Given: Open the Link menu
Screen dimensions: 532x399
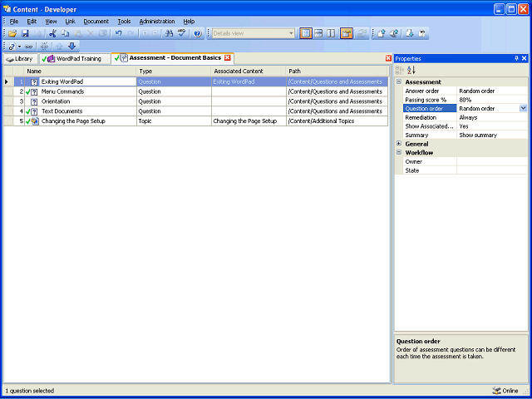Looking at the screenshot, I should [70, 22].
